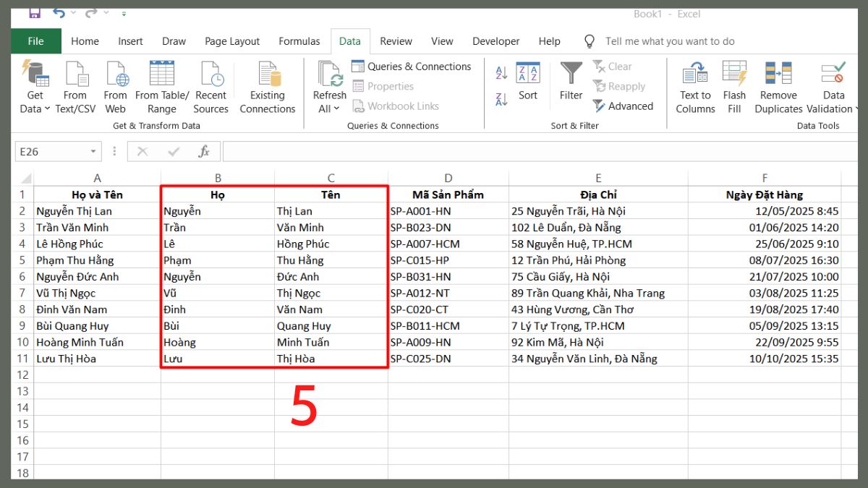Image resolution: width=868 pixels, height=488 pixels.
Task: Click the From Text/CSV icon
Action: coord(75,87)
